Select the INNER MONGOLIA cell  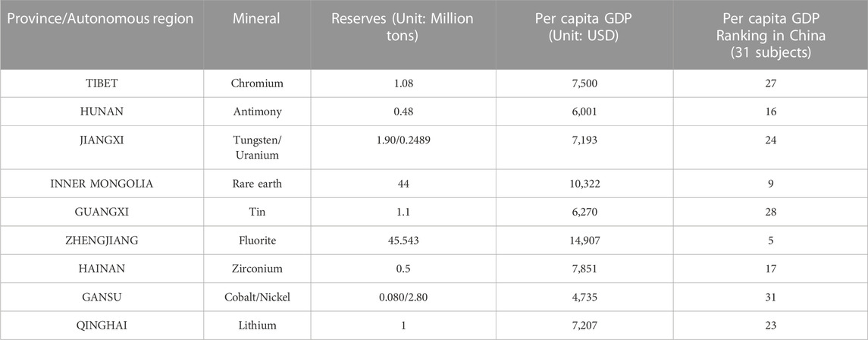coord(102,184)
